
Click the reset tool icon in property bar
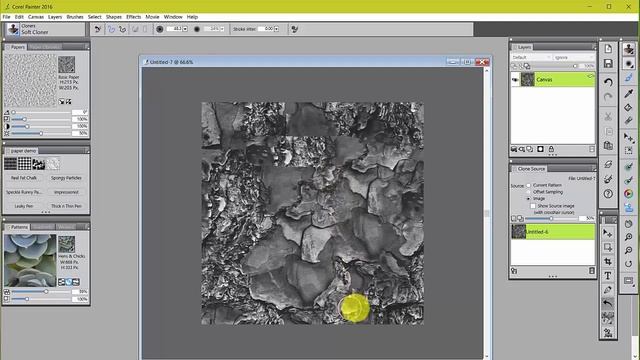point(98,29)
